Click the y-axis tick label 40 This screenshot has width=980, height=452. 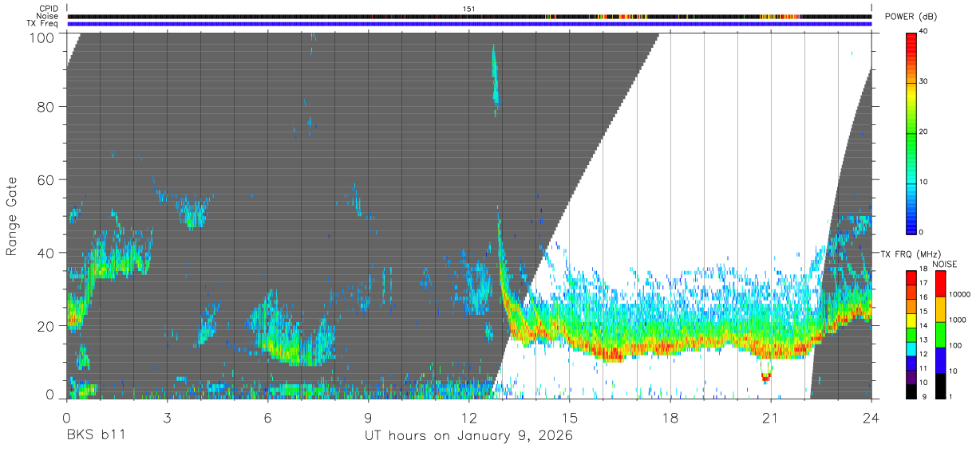point(48,253)
